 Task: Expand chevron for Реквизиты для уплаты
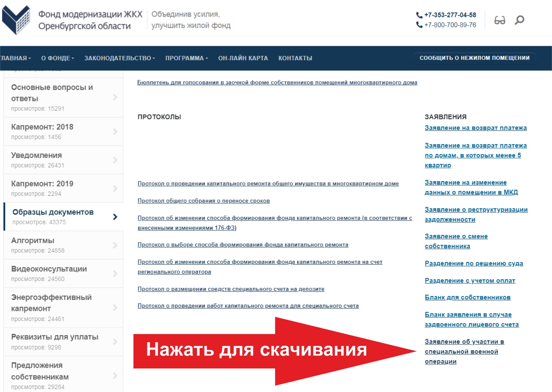[115, 342]
